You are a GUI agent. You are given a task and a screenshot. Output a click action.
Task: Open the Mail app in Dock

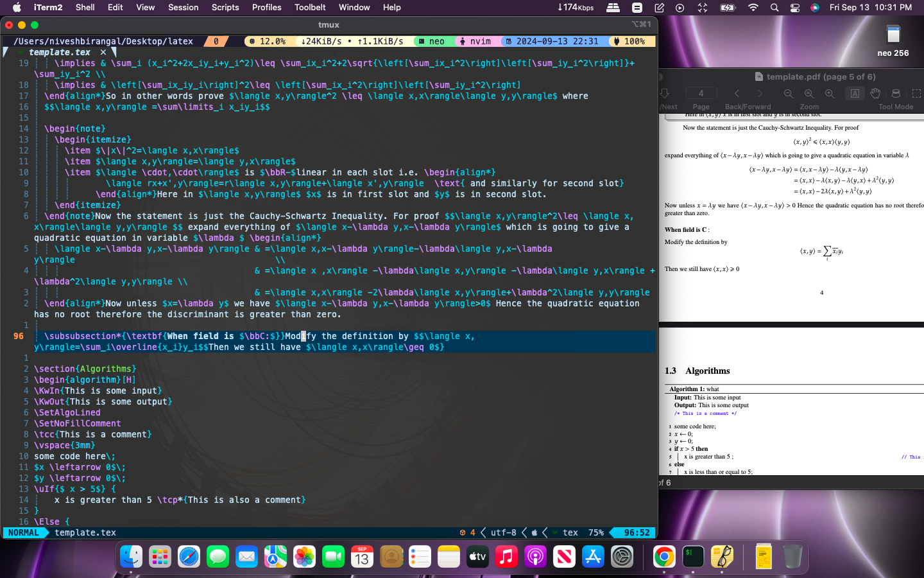tap(246, 556)
